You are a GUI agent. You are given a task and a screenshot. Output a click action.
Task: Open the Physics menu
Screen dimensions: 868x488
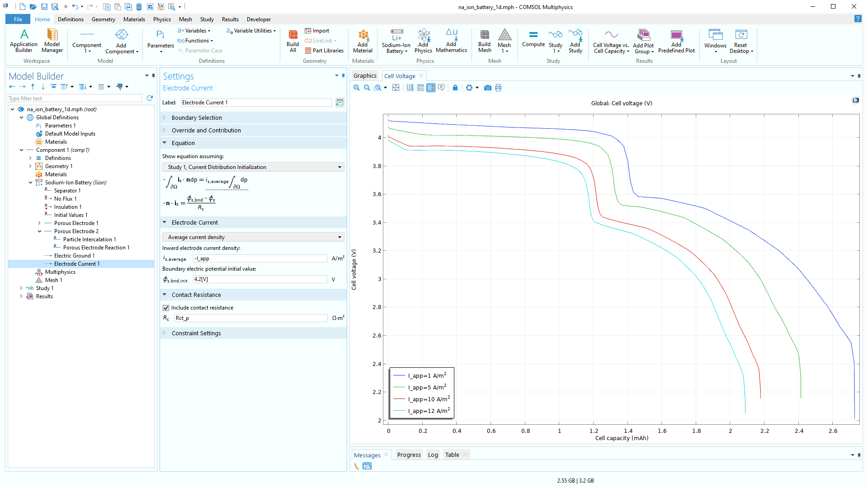coord(162,19)
